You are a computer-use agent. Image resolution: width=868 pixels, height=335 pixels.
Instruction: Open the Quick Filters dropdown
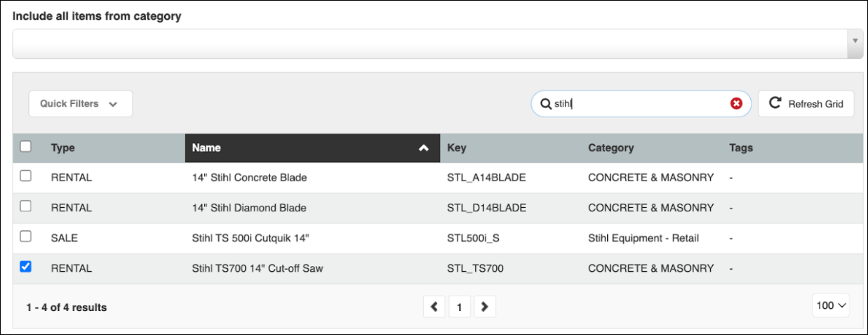point(80,104)
